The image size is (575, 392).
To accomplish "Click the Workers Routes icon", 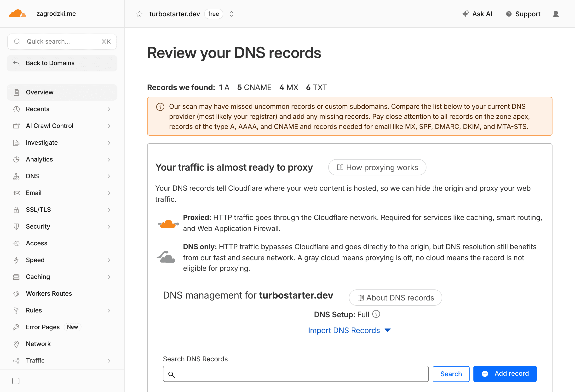I will point(16,294).
